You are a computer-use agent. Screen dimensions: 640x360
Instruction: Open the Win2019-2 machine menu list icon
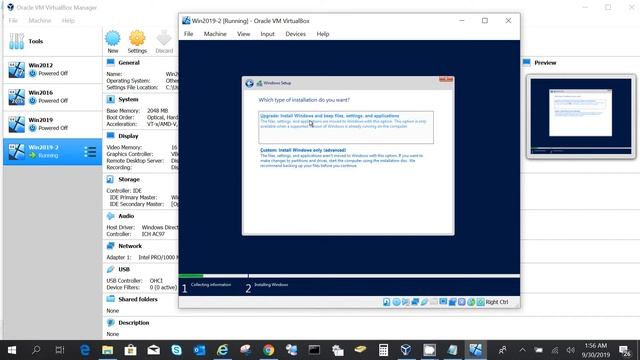(90, 152)
